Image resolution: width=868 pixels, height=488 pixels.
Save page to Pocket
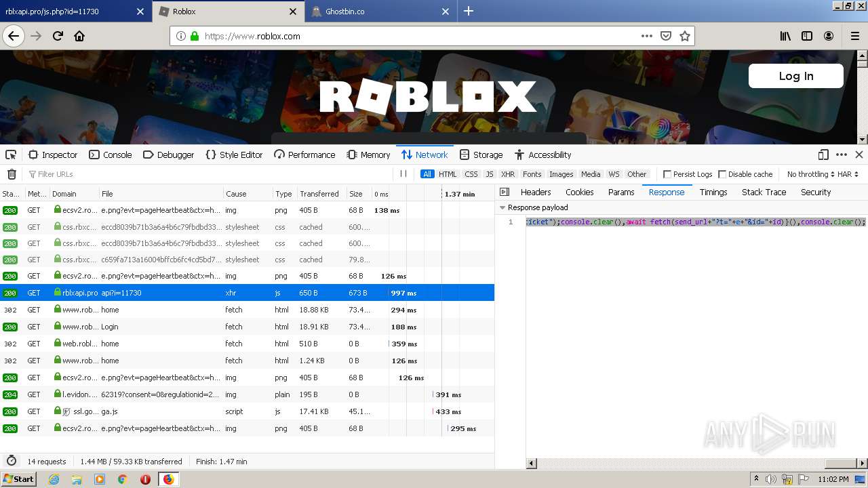click(666, 36)
